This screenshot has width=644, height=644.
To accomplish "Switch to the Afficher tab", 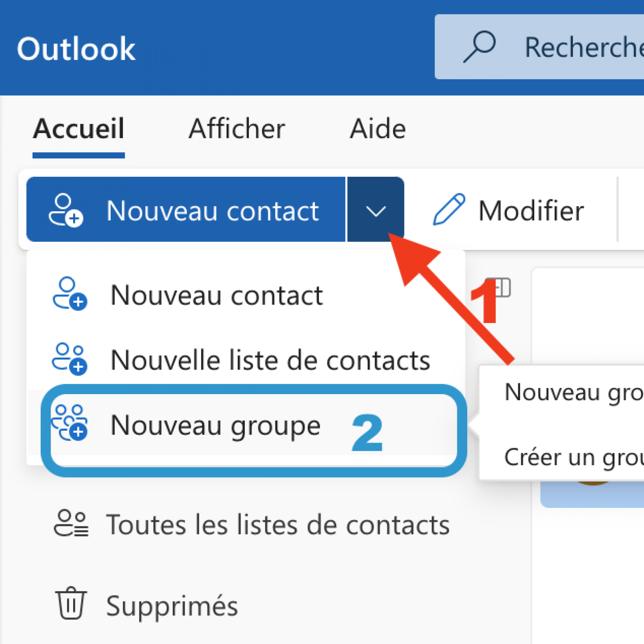I will pos(237,128).
